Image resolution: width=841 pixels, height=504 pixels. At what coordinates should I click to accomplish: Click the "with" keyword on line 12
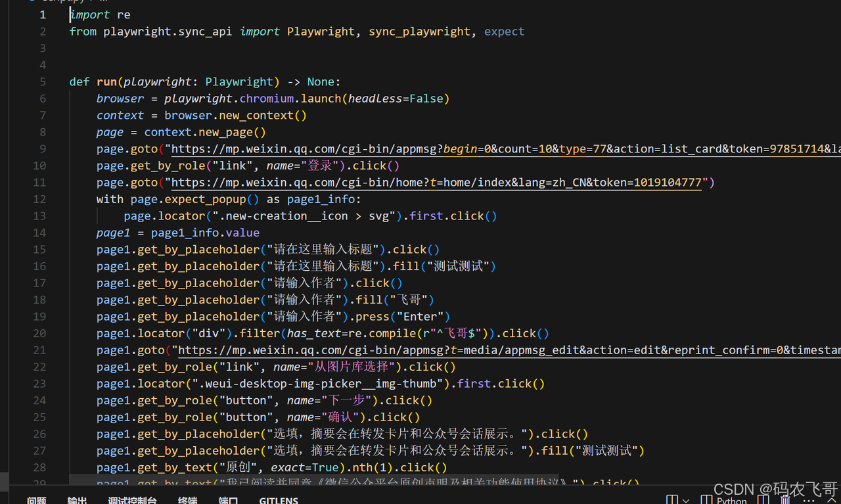pyautogui.click(x=110, y=199)
